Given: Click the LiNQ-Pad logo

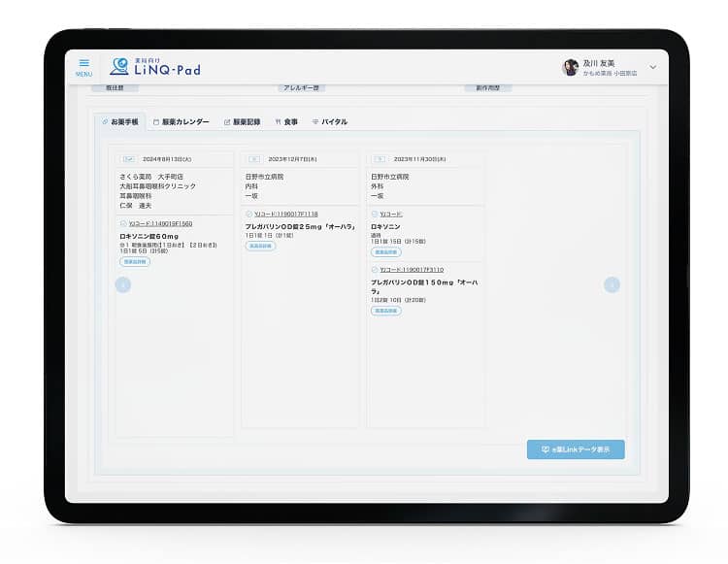Looking at the screenshot, I should (x=155, y=66).
